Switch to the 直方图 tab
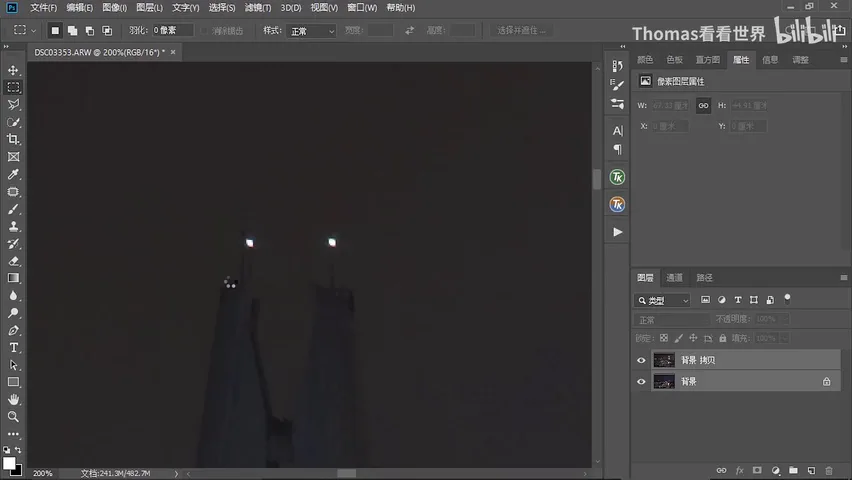Image resolution: width=852 pixels, height=480 pixels. (x=707, y=60)
